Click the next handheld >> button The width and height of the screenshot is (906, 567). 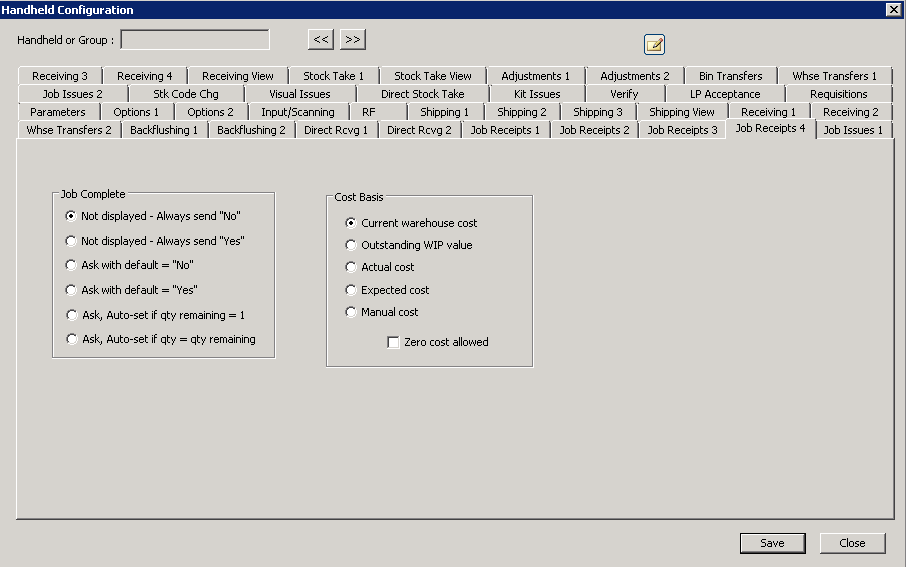point(352,40)
